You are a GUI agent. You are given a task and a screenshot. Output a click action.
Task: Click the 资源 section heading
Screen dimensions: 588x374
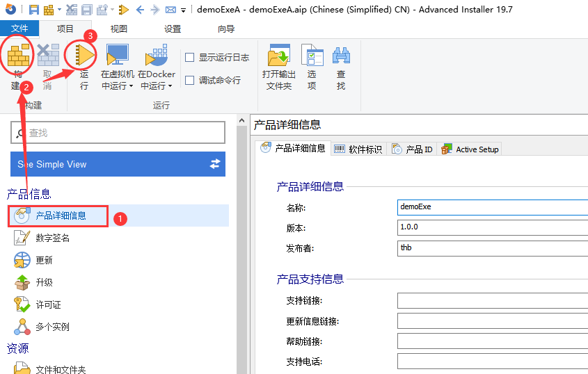[x=17, y=348]
